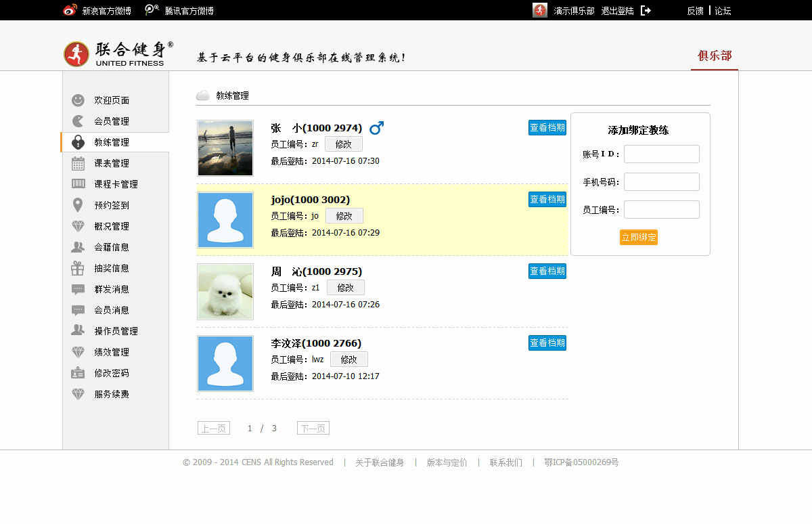Open the 关于联合健身 footer link
The image size is (812, 524).
[x=380, y=462]
